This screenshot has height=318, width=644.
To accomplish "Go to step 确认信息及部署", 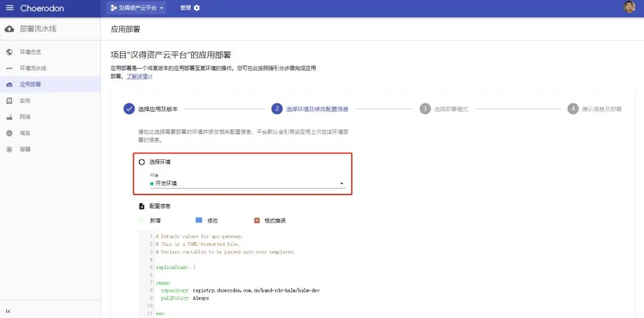I will coord(602,109).
